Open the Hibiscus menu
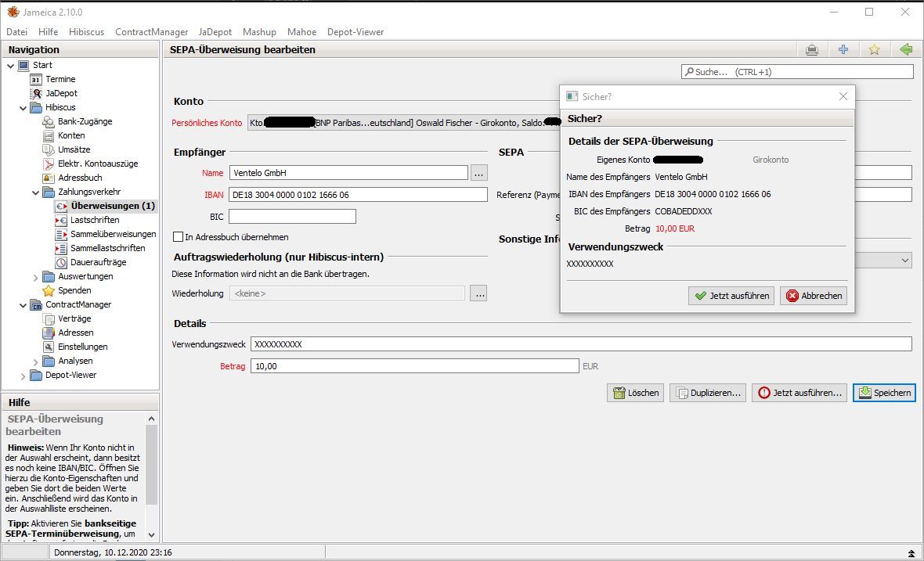Screen dimensions: 924x561 coord(86,32)
